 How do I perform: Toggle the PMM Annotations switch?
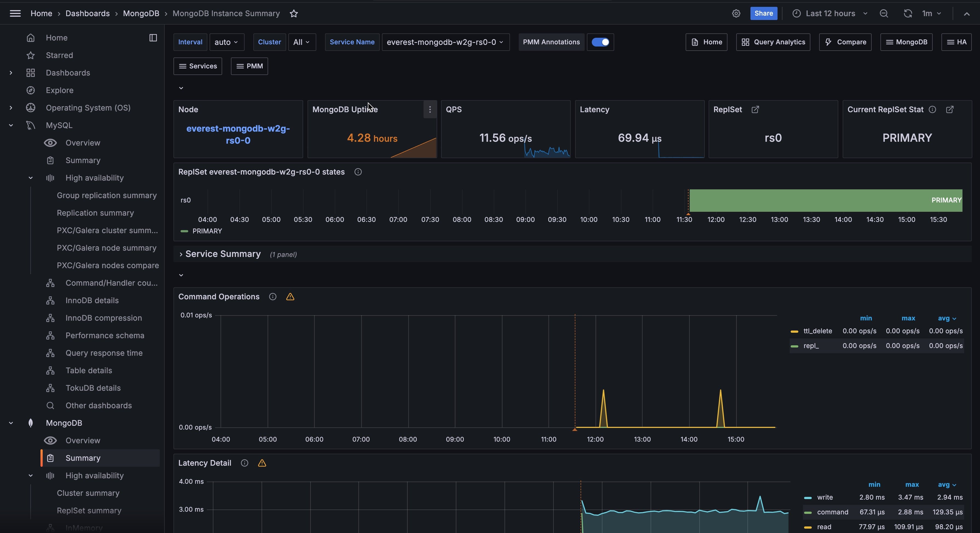click(x=600, y=42)
